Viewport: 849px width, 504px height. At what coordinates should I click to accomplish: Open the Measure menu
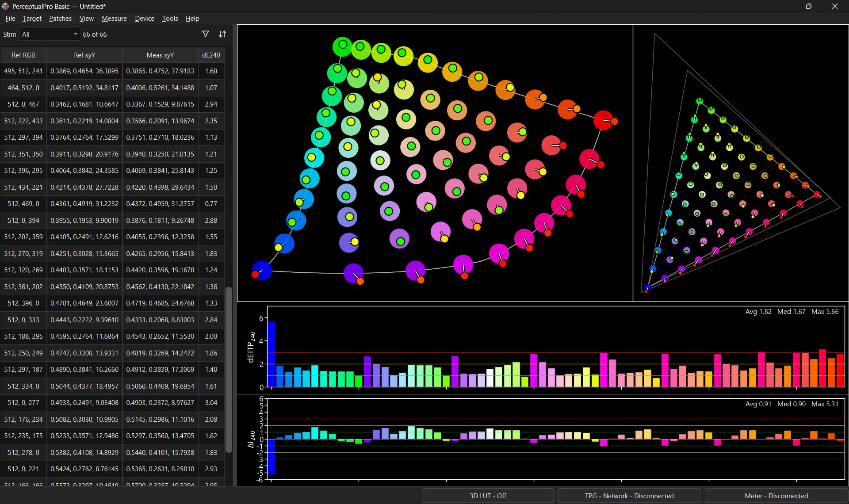click(114, 19)
